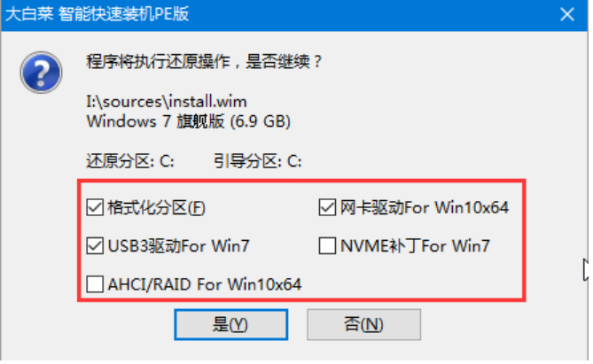Click the NVME补丁For Win7 label text
Image resolution: width=593 pixels, height=364 pixels.
(x=415, y=246)
